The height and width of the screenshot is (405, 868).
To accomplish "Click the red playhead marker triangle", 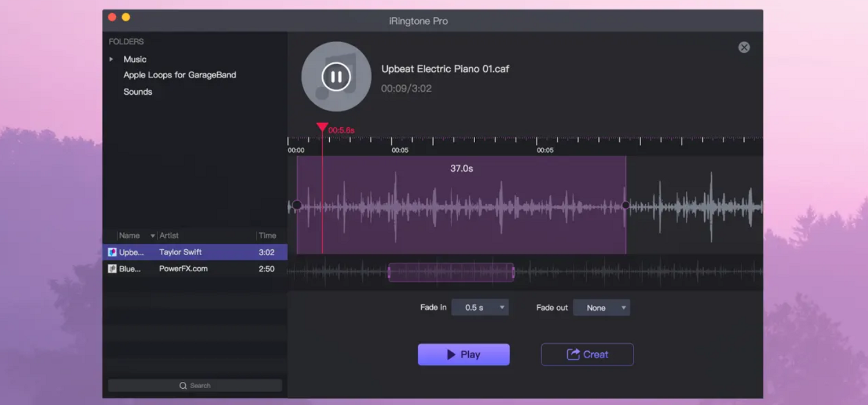I will pyautogui.click(x=322, y=127).
